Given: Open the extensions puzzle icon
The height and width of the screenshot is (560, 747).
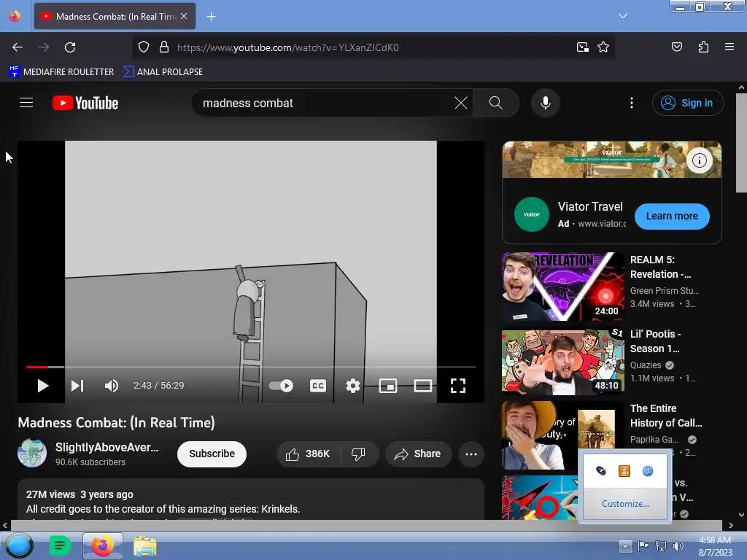Looking at the screenshot, I should pyautogui.click(x=703, y=47).
